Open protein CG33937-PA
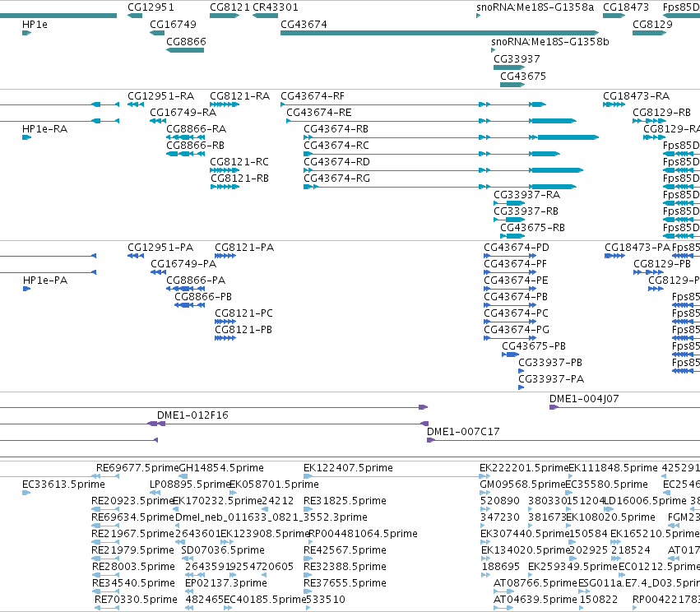The height and width of the screenshot is (612, 700). [521, 387]
